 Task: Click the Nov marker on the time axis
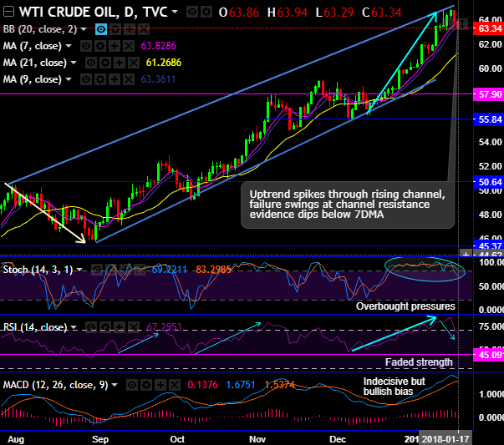[257, 439]
